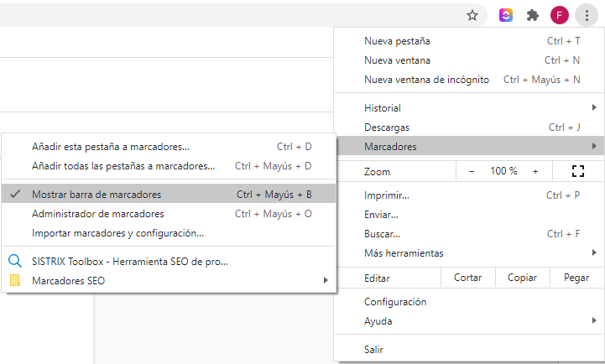Open the profile avatar labeled F
This screenshot has width=605, height=364.
tap(560, 15)
